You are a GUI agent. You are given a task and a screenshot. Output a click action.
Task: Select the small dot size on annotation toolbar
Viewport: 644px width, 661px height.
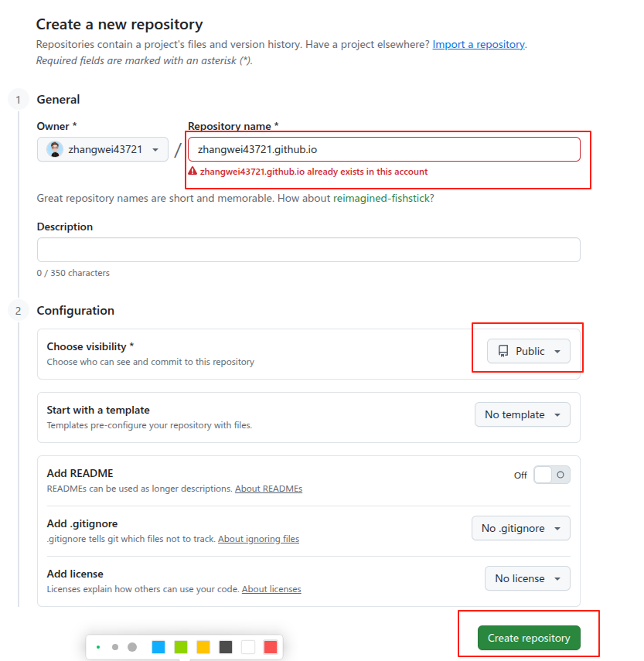tap(98, 647)
